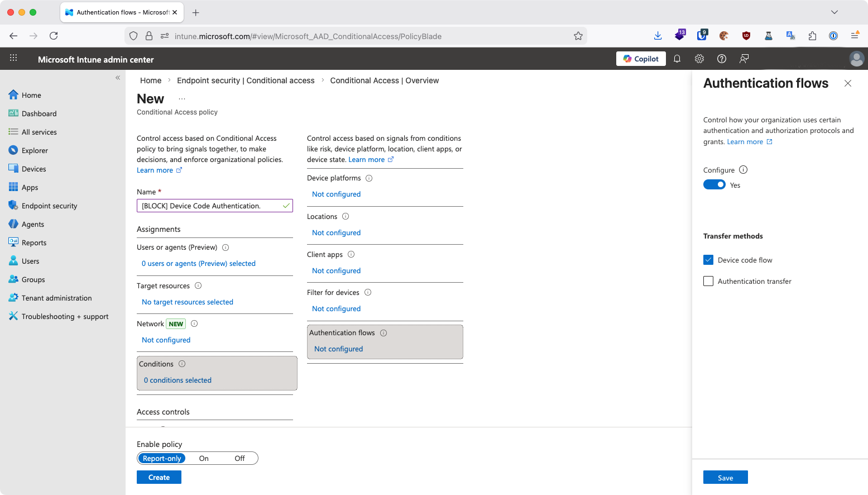Open browser downloads icon

pos(658,36)
